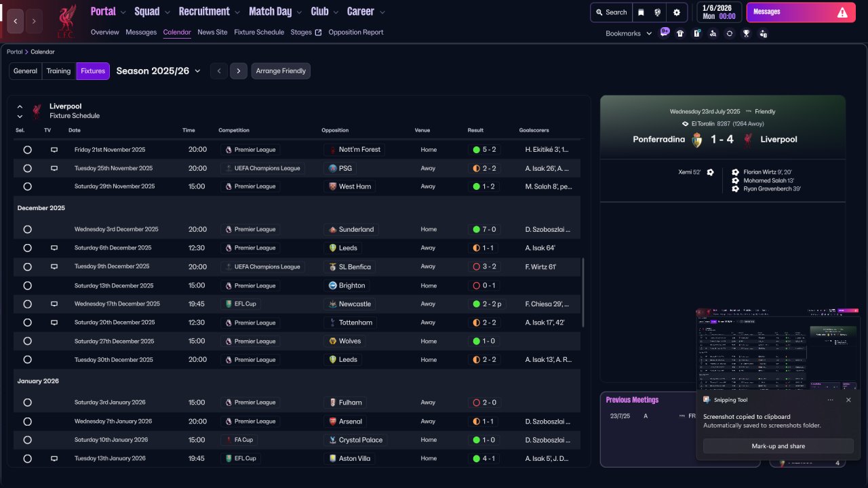Click the warning triangle on Messages
868x488 pixels.
(x=842, y=12)
